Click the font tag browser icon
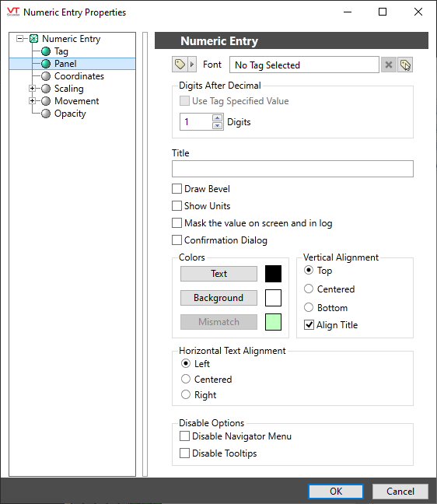Image resolution: width=437 pixels, height=504 pixels. click(180, 65)
